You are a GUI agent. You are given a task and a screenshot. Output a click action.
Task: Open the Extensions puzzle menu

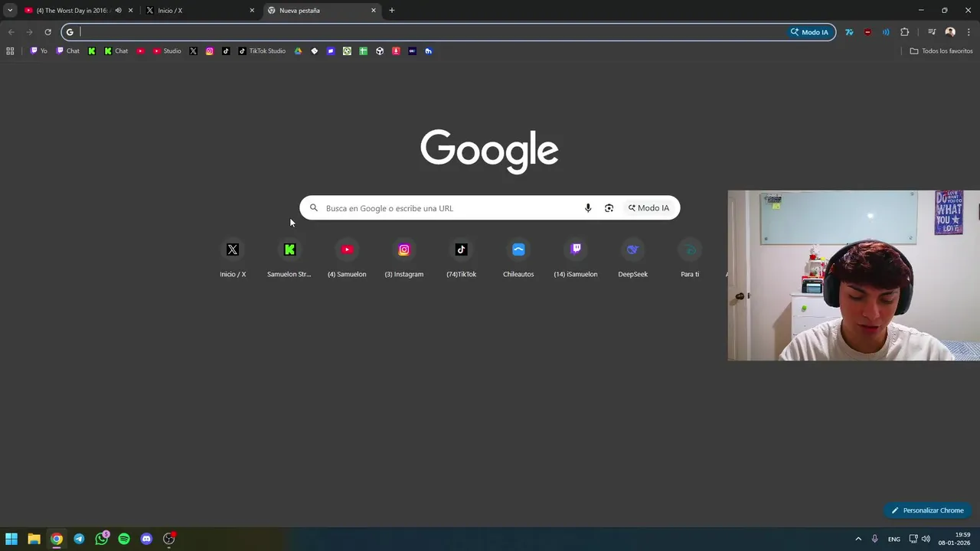click(x=905, y=32)
